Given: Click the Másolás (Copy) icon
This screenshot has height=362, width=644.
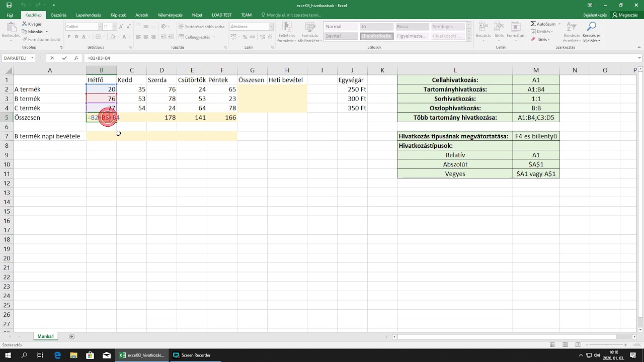Looking at the screenshot, I should [25, 32].
